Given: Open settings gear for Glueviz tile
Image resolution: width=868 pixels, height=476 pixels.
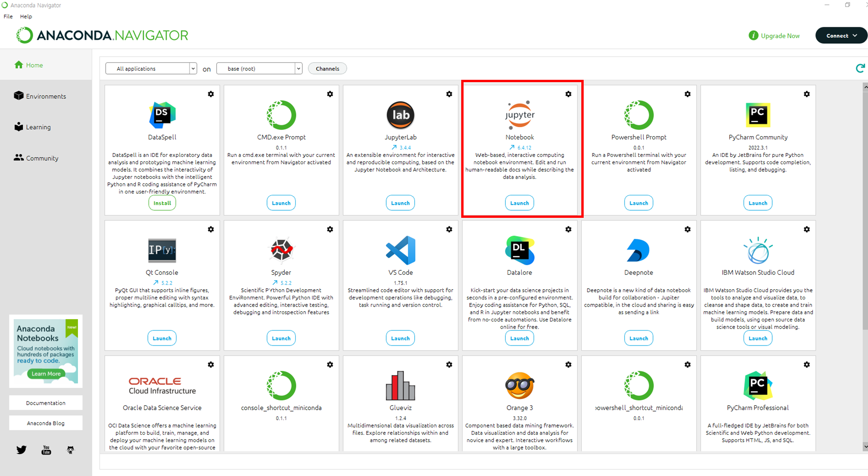Looking at the screenshot, I should (449, 364).
